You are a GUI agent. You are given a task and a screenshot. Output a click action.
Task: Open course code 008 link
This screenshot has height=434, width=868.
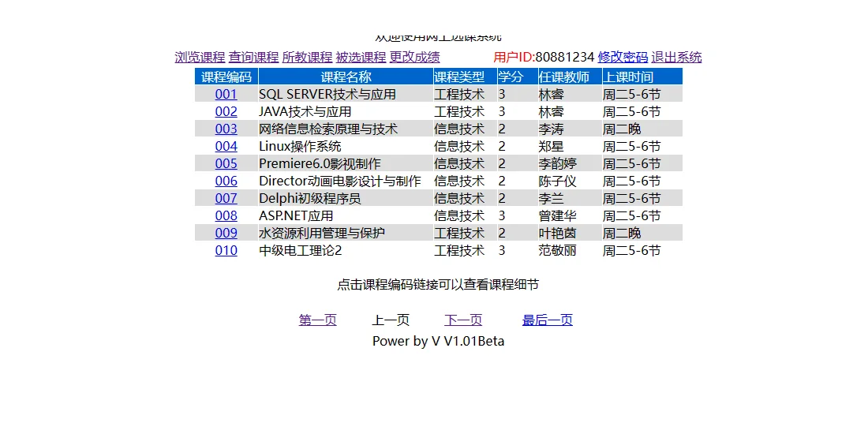[x=226, y=216]
